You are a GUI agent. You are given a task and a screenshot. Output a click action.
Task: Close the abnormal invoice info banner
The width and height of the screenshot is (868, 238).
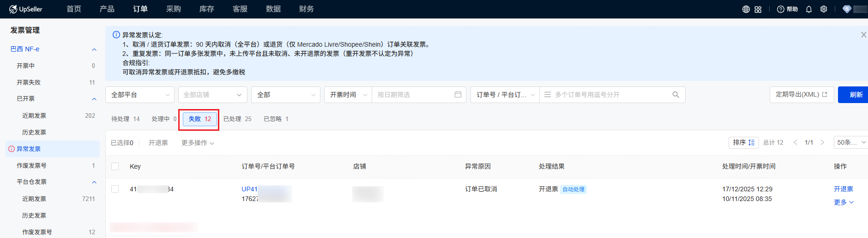(863, 35)
